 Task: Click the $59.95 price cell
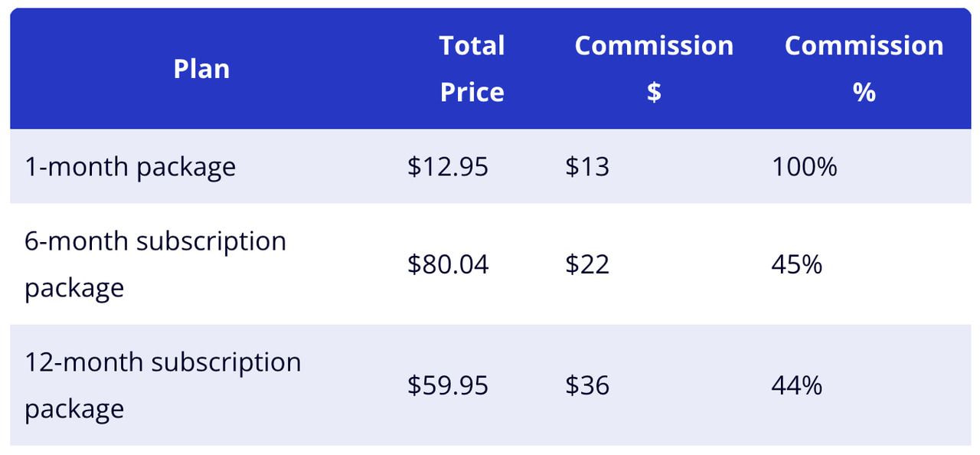click(448, 385)
